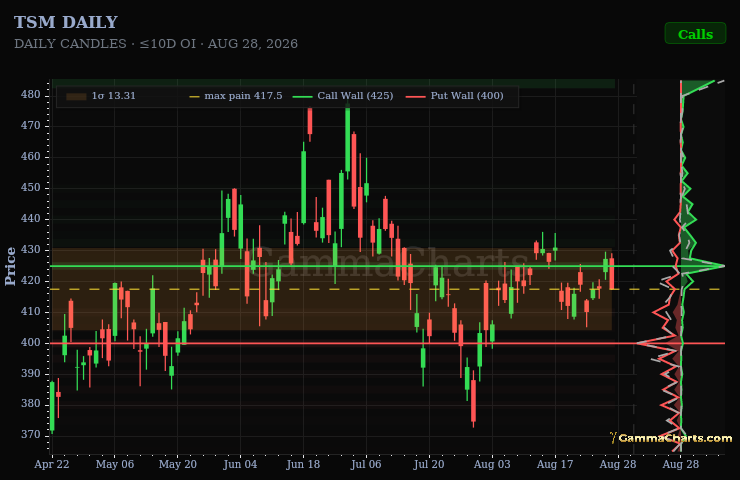
Task: Click the 380 price axis tick label
Action: (x=31, y=404)
